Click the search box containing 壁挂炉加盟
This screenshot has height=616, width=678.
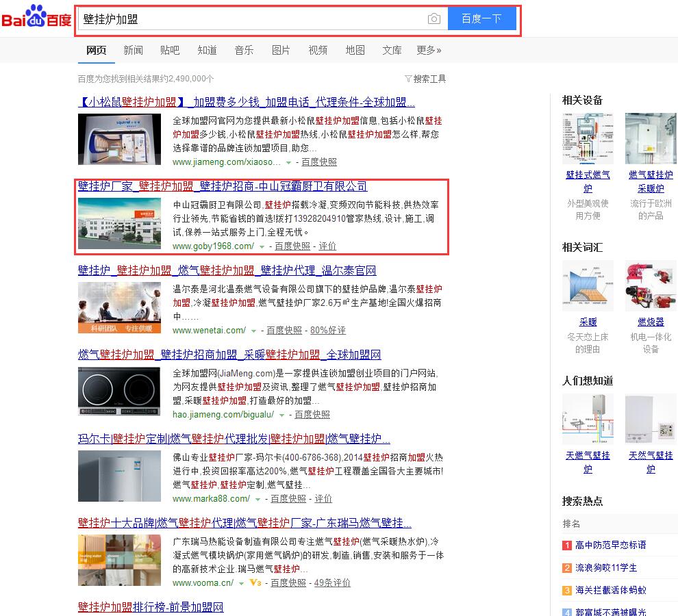(x=250, y=19)
